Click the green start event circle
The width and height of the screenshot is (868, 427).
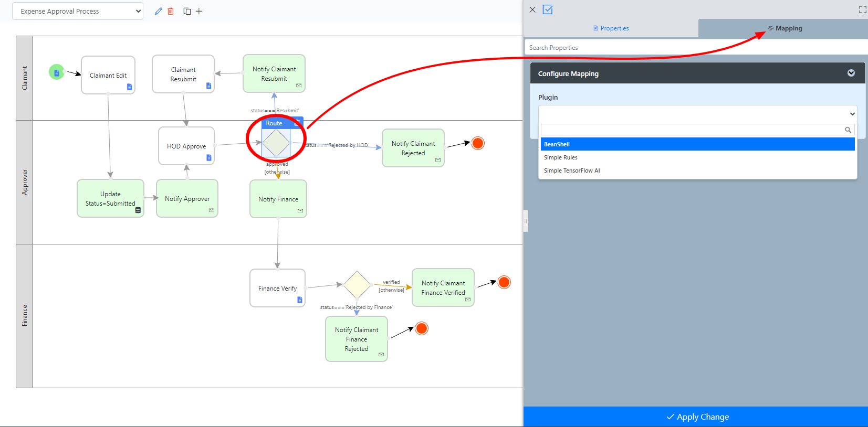(57, 72)
